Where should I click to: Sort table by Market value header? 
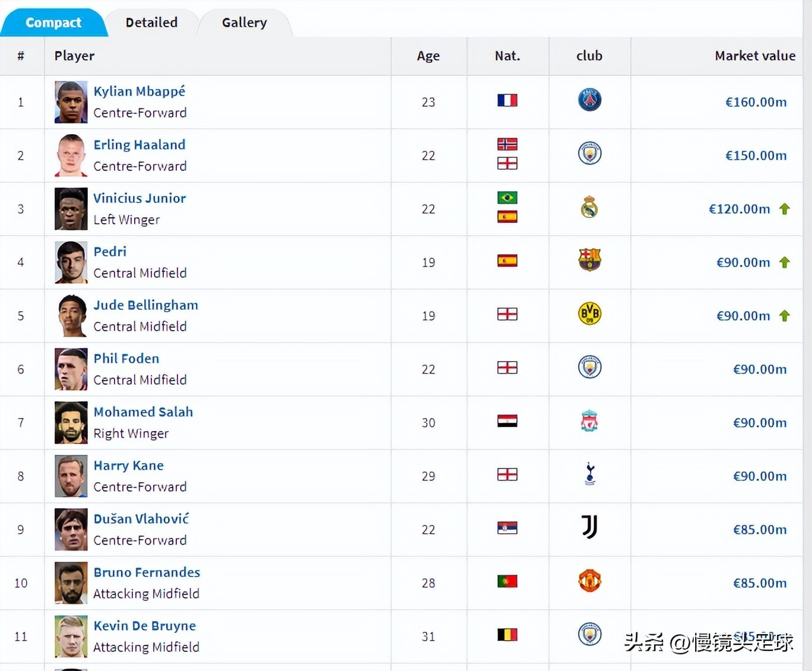tap(754, 56)
